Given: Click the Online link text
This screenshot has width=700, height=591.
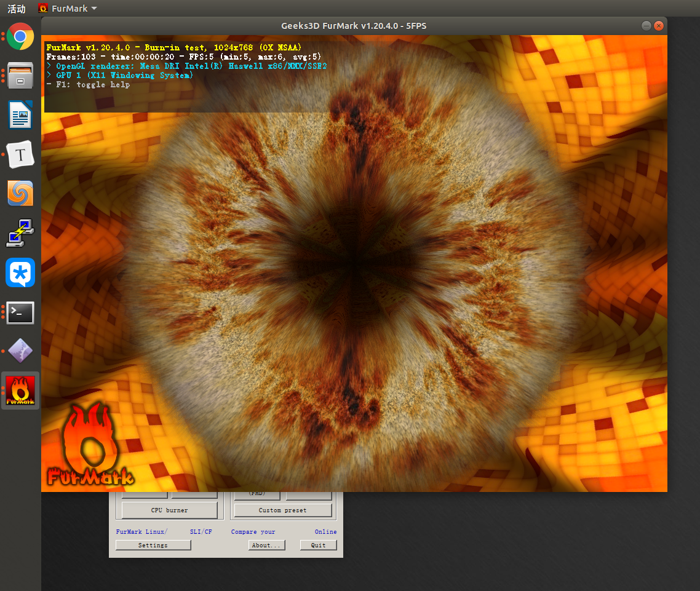Looking at the screenshot, I should (x=325, y=531).
